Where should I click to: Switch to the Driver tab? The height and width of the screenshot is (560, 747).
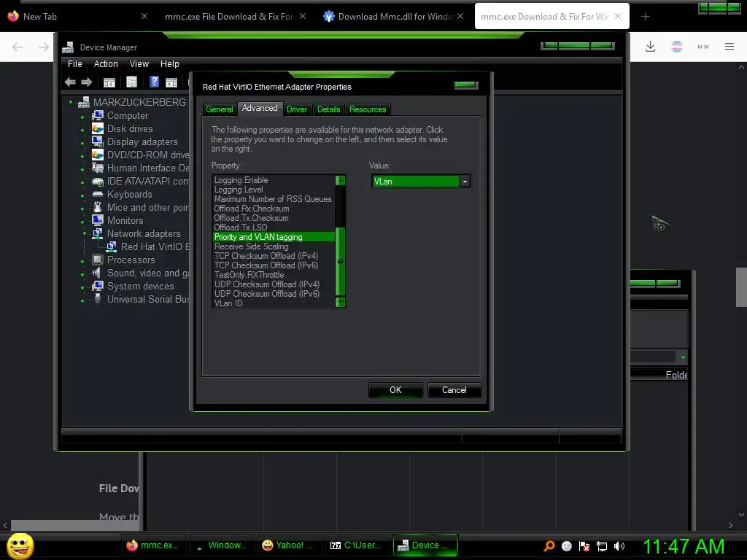pyautogui.click(x=297, y=109)
